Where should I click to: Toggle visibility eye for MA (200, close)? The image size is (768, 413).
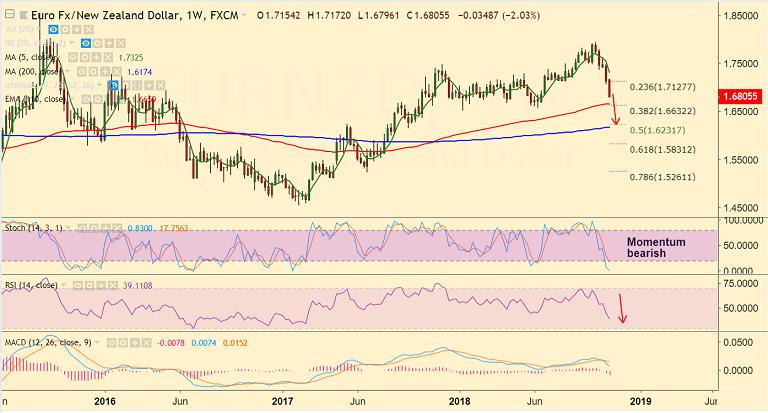[x=82, y=72]
